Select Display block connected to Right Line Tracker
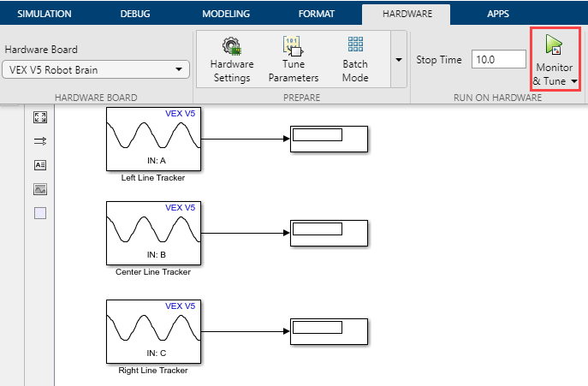Screen dimensions: 588x386 pos(329,331)
